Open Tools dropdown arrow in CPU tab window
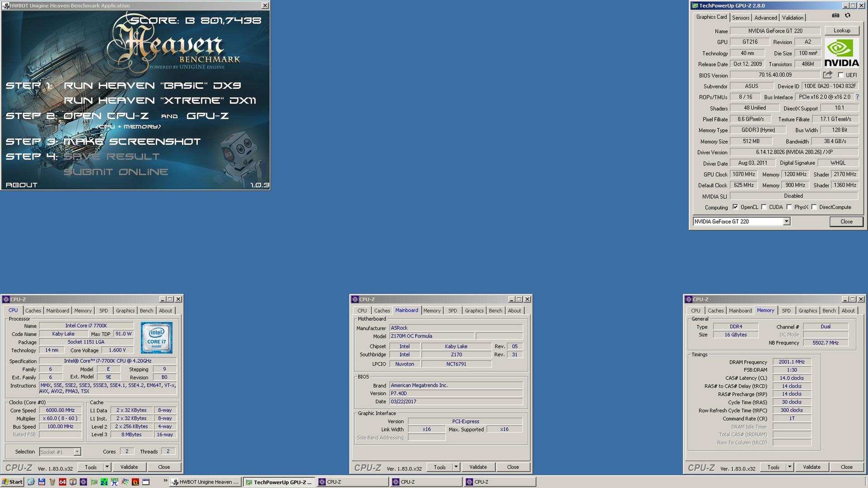 107,467
